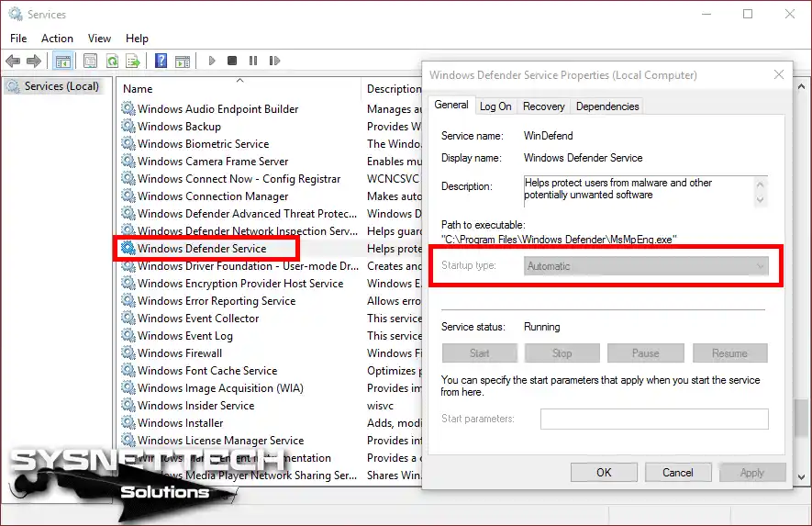Click the description box scroll-down arrow
Screen dimensions: 812x526
click(x=760, y=199)
